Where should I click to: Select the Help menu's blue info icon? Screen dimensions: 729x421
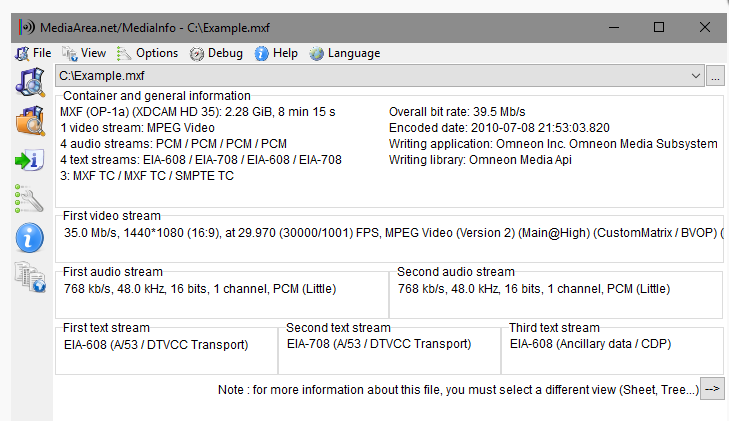(x=261, y=53)
